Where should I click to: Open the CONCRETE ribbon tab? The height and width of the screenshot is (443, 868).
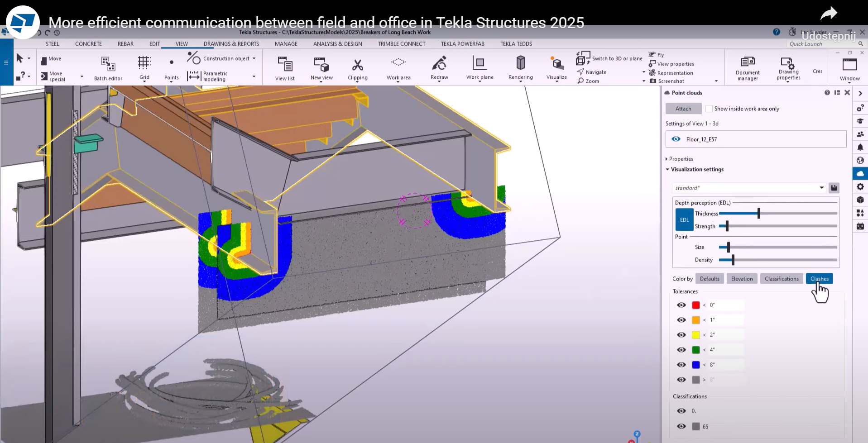coord(88,44)
